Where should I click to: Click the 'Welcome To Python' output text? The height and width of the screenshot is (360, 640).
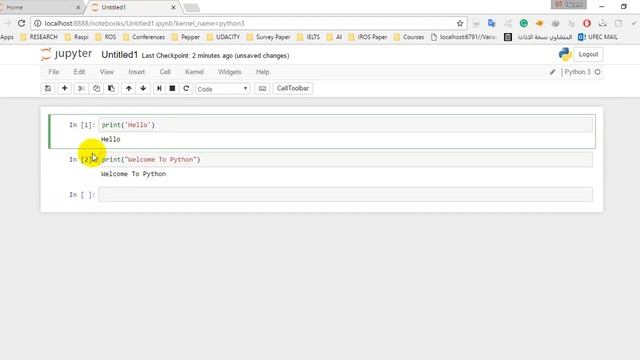(x=133, y=174)
